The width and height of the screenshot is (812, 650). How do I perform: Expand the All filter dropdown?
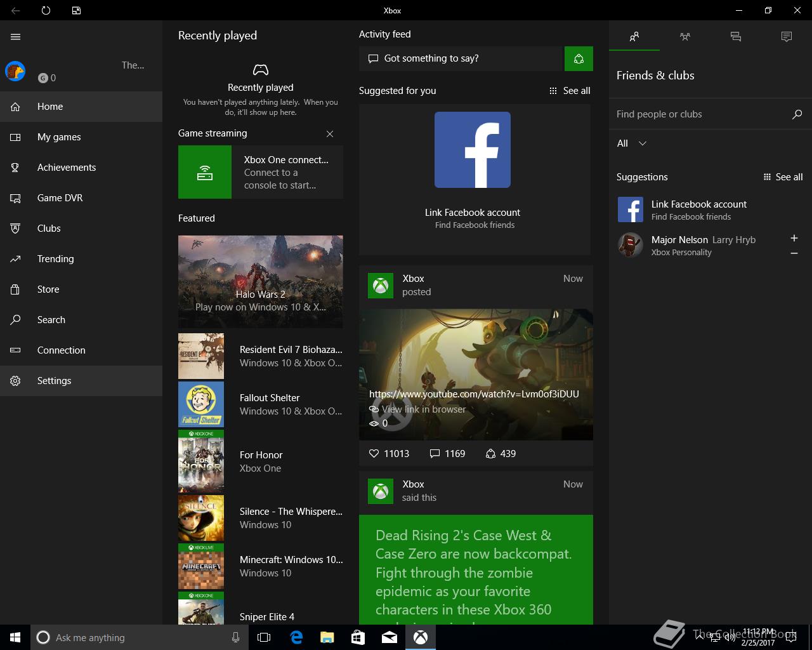[x=632, y=143]
